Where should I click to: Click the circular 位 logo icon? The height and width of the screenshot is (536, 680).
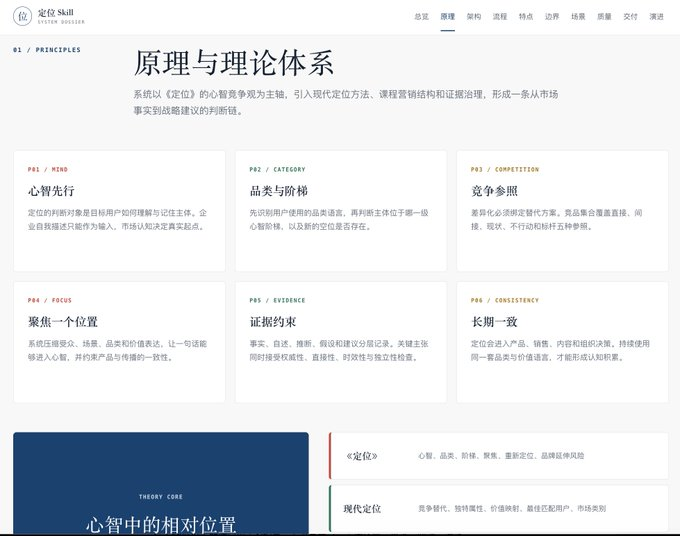point(23,16)
